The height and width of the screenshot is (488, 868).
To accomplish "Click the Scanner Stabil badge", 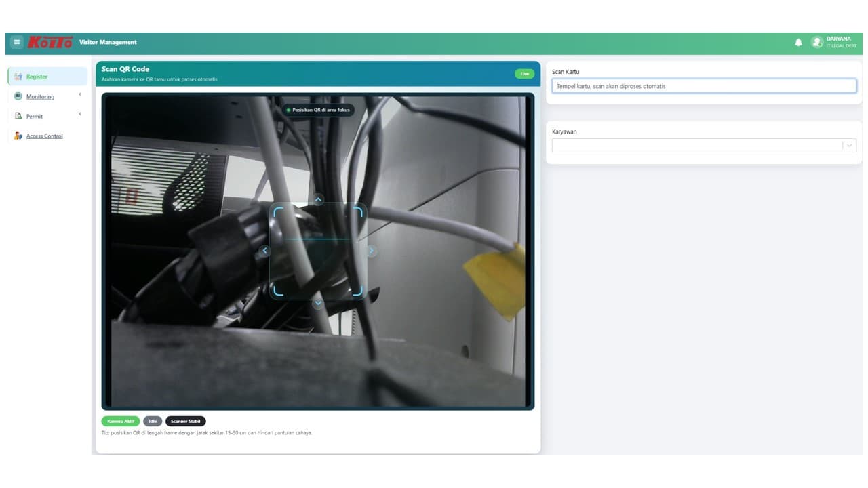I will click(185, 421).
